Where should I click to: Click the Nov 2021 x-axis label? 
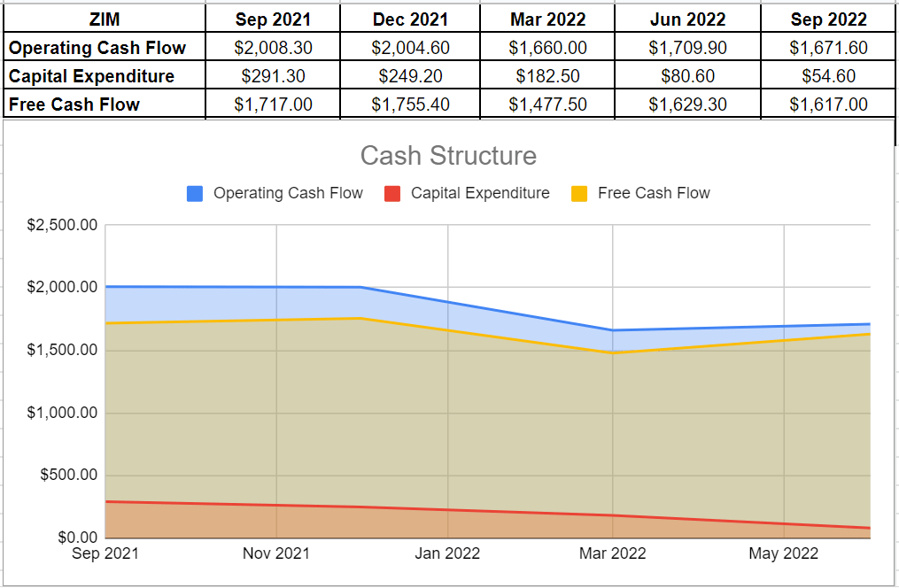(x=275, y=553)
